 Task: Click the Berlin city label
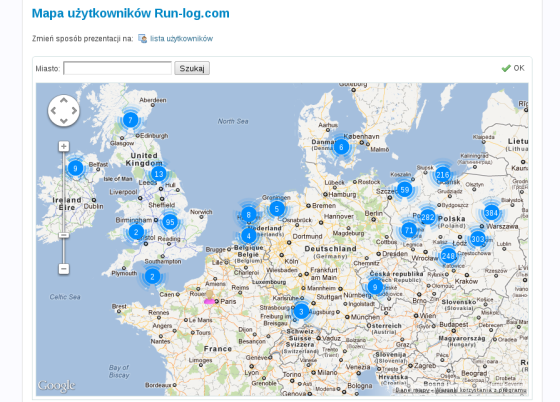point(374,213)
